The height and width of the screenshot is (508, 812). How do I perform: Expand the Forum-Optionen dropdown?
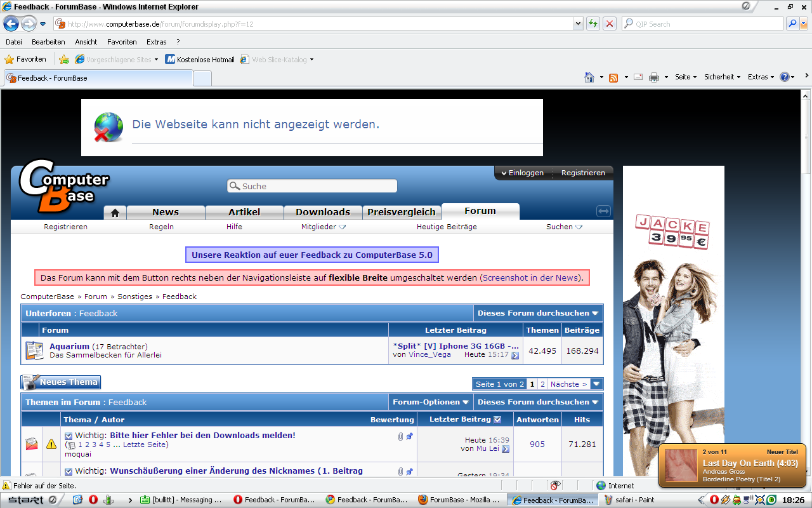tap(431, 402)
